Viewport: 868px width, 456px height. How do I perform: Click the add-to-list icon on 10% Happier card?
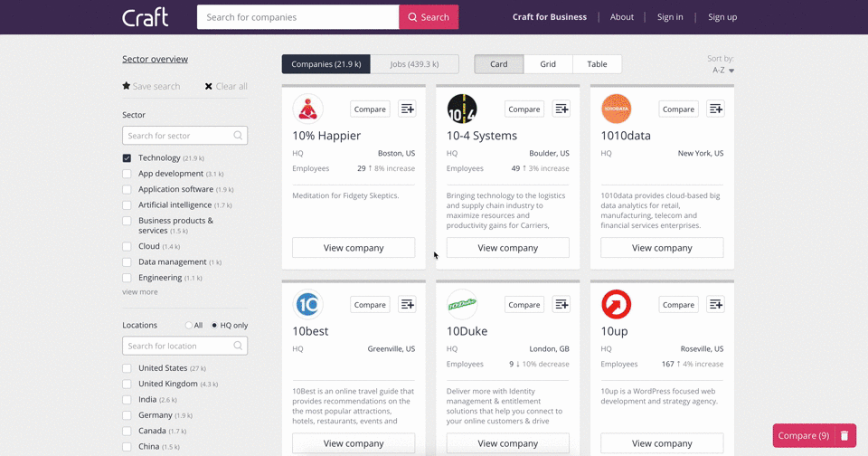[x=408, y=109]
